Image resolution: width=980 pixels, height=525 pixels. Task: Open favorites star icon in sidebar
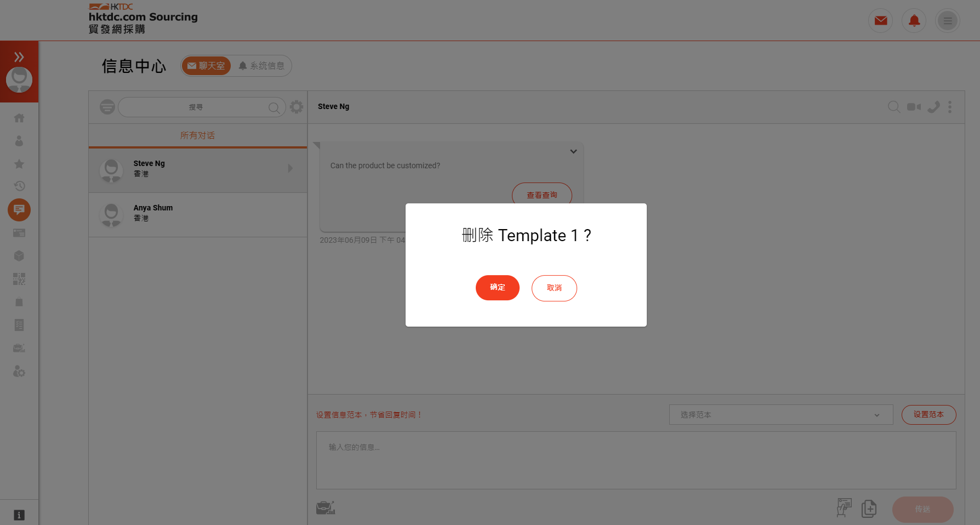[x=19, y=164]
